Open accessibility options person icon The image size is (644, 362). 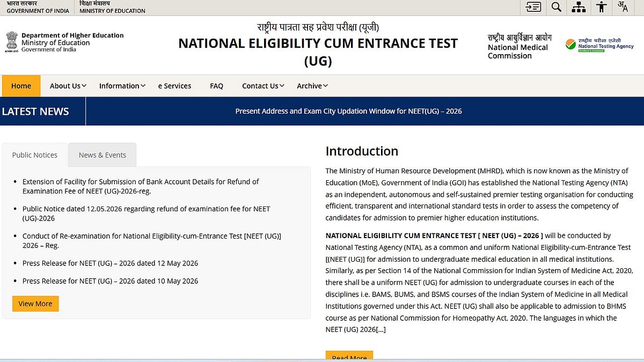click(x=602, y=7)
